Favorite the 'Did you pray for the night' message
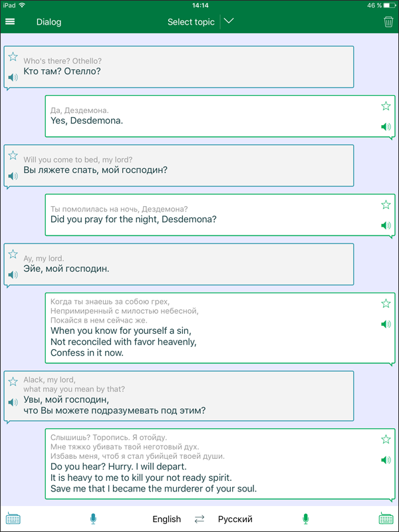The image size is (399, 532). point(386,205)
